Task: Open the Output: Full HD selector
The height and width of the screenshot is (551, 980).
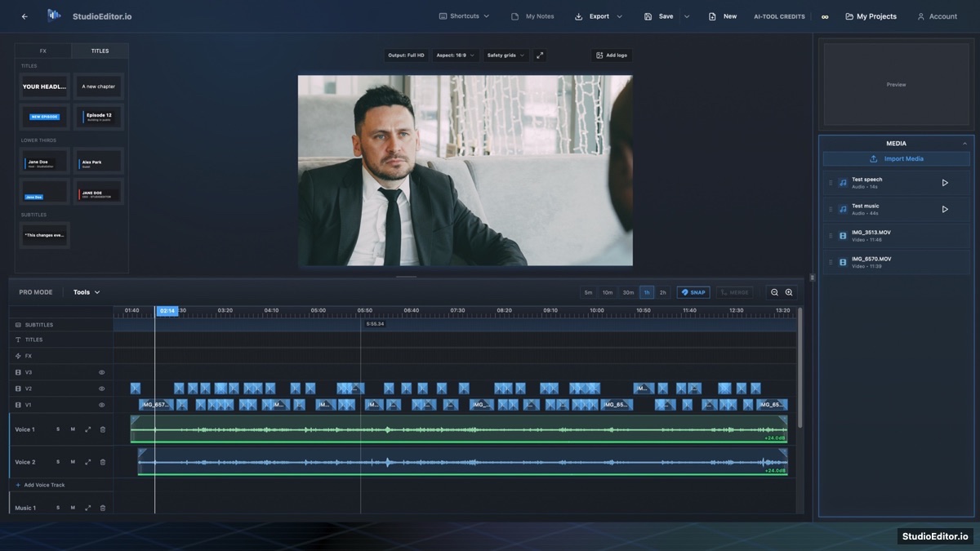Action: [406, 56]
